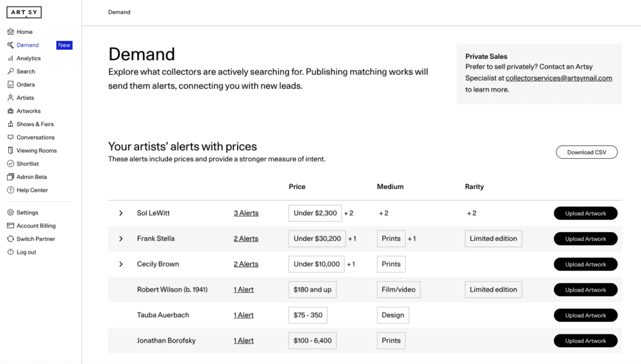
Task: Open Robert Wilson's 1 Alert link
Action: (x=244, y=289)
